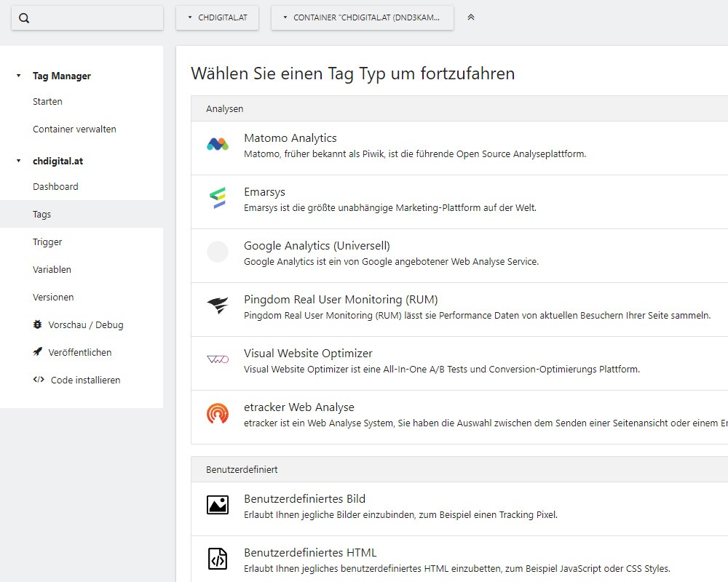The height and width of the screenshot is (582, 728).
Task: Click the Pingdom Performance Daten description
Action: pos(478,316)
